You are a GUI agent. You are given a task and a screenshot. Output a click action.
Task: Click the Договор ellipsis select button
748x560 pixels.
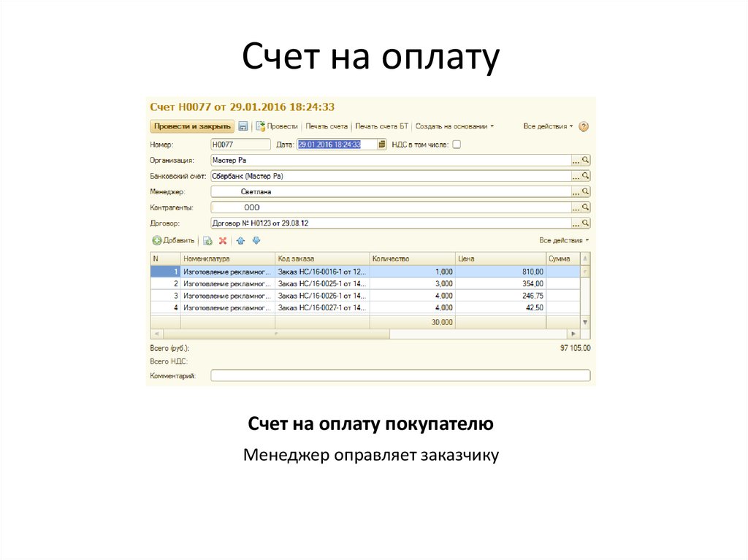[x=576, y=223]
